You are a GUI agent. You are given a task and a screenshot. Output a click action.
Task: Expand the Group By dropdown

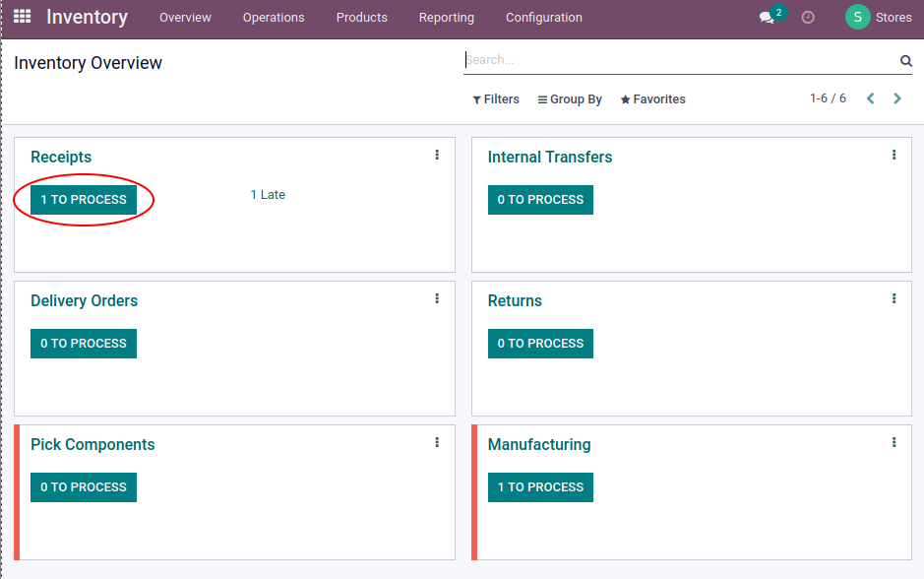pos(569,99)
